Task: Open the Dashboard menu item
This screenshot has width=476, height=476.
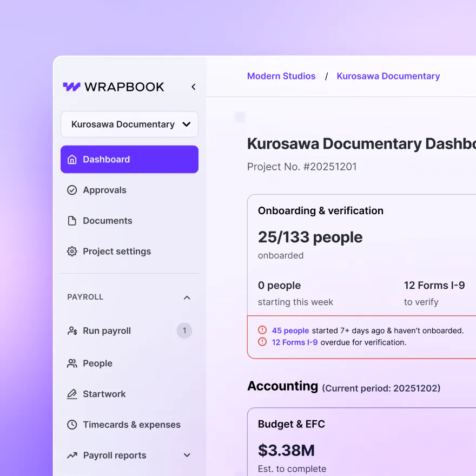Action: pyautogui.click(x=129, y=160)
